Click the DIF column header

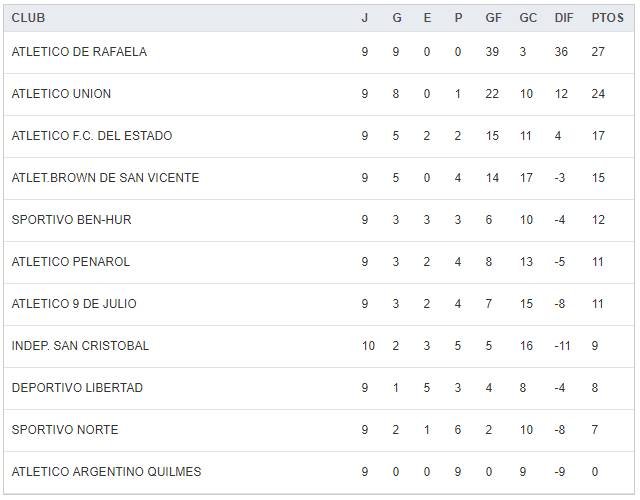pyautogui.click(x=563, y=18)
